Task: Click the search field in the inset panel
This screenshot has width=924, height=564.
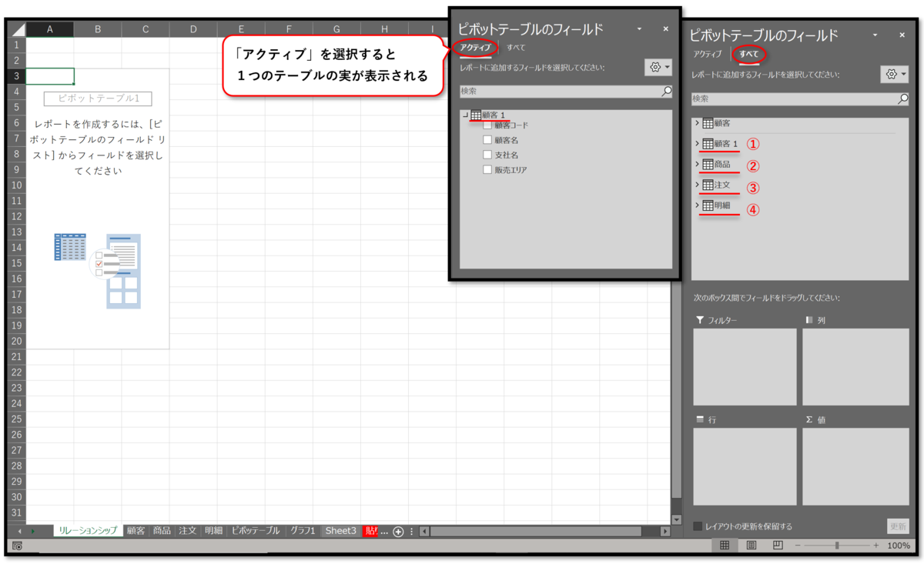Action: coord(566,91)
